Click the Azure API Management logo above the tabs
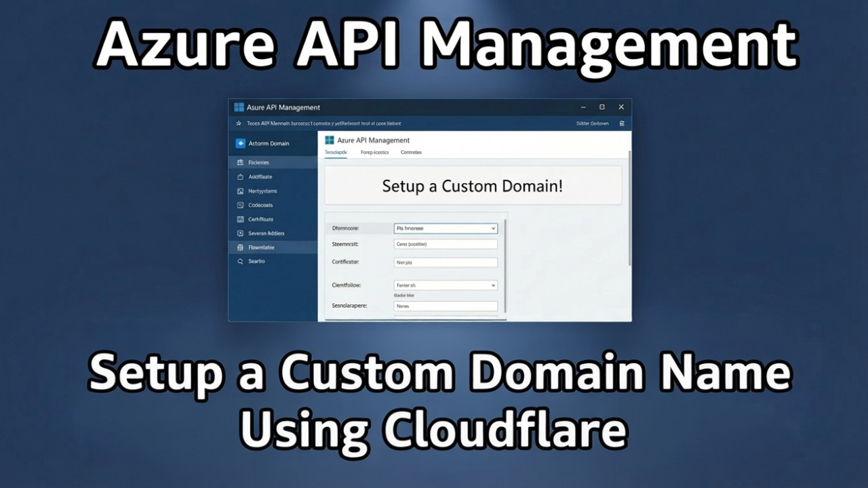The width and height of the screenshot is (868, 488). tap(328, 140)
